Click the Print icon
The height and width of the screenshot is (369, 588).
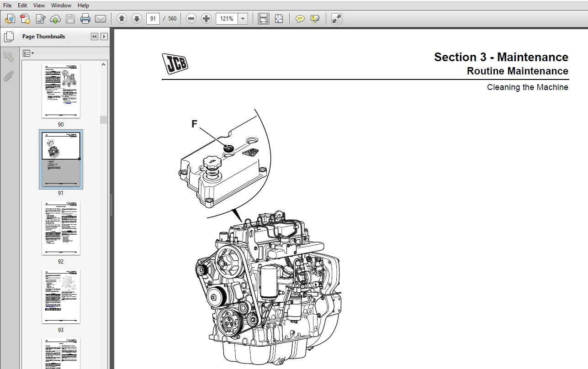pos(85,19)
